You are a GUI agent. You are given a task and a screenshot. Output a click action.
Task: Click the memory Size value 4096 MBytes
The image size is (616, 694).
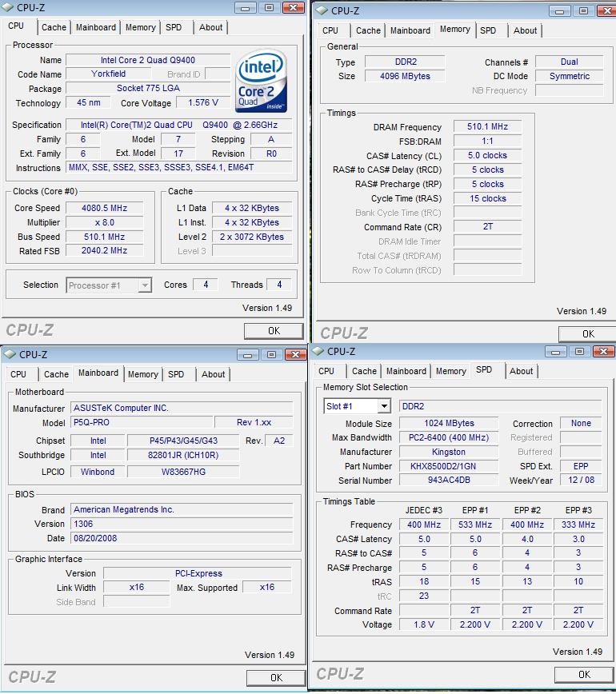pyautogui.click(x=406, y=76)
